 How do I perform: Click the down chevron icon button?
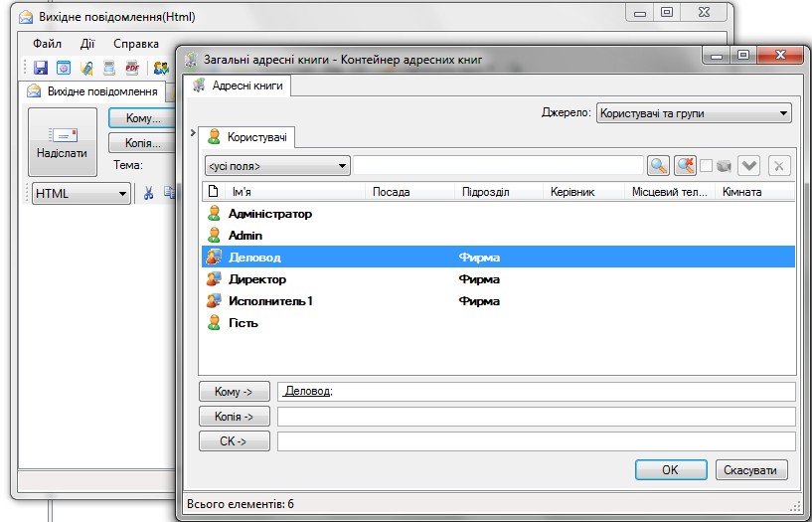(x=749, y=166)
